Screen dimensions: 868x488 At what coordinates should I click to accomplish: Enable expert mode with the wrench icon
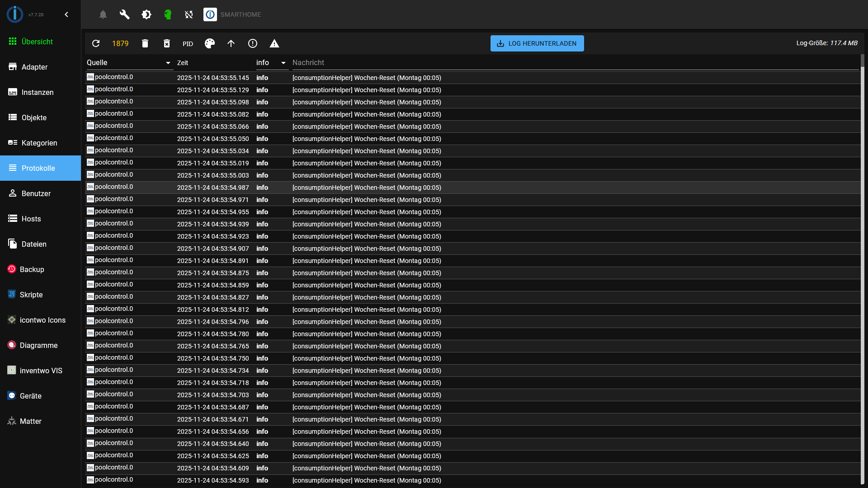[x=124, y=14]
